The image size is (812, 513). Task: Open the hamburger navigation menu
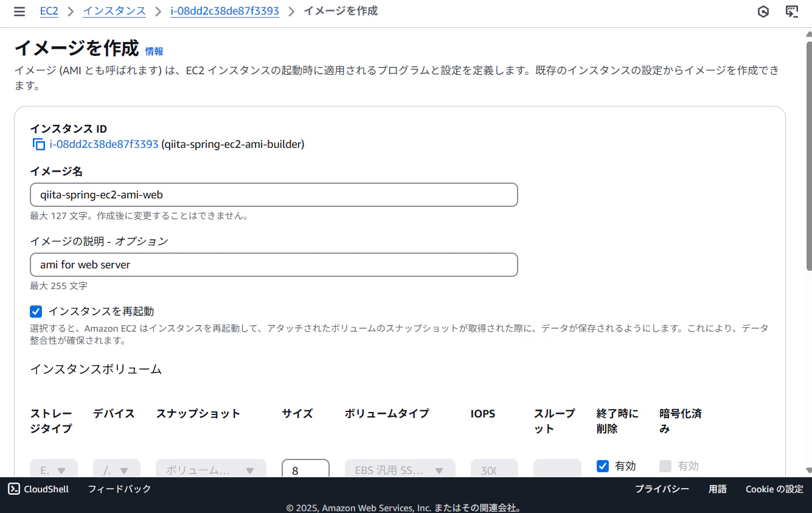point(19,12)
